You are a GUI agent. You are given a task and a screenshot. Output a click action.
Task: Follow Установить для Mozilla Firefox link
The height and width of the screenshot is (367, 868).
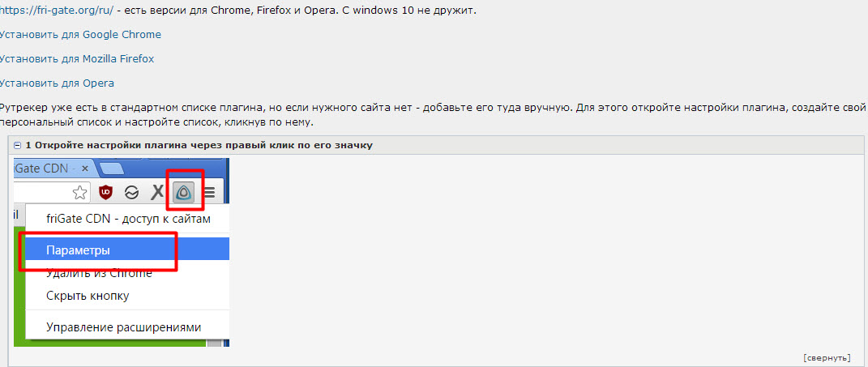point(76,58)
